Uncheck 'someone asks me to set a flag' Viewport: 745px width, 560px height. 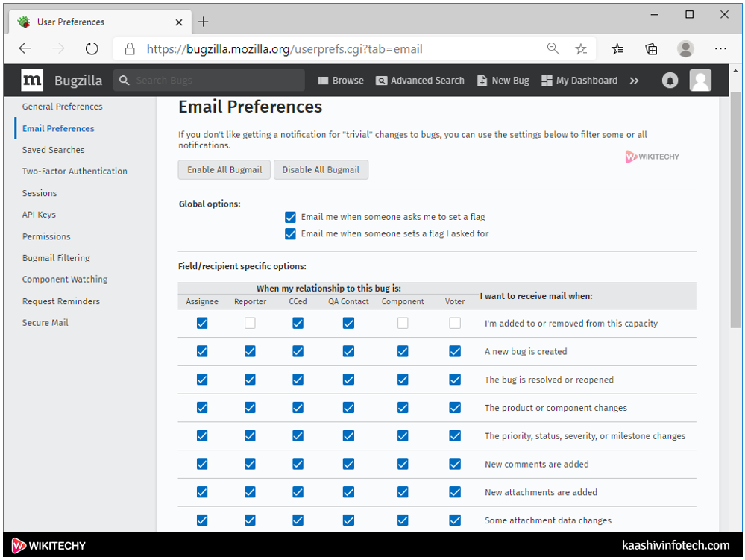click(x=291, y=217)
